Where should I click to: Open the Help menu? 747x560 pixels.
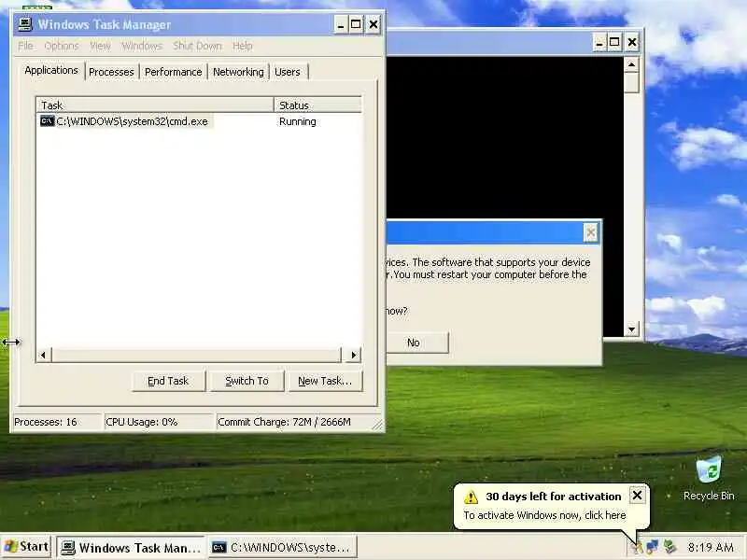[x=243, y=46]
